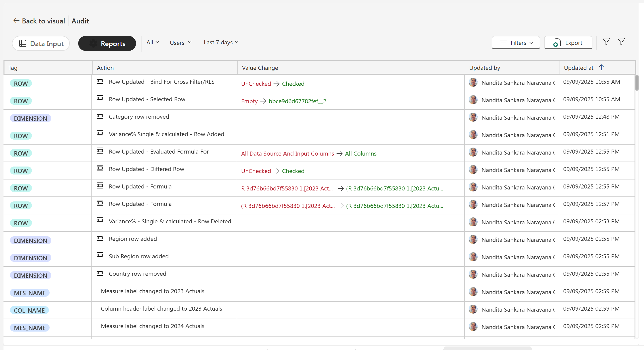Click the rightmost funnel filter icon
The image size is (644, 350).
621,42
